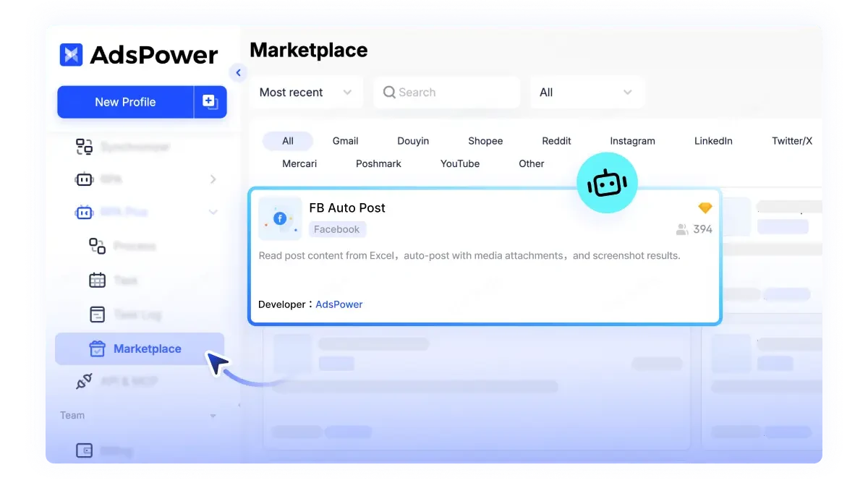
Task: Click the search magnifier icon
Action: click(389, 93)
